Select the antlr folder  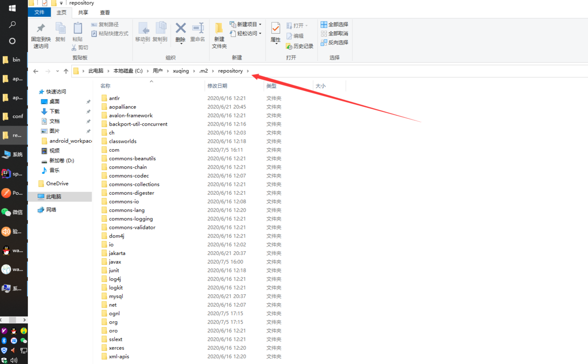[114, 98]
